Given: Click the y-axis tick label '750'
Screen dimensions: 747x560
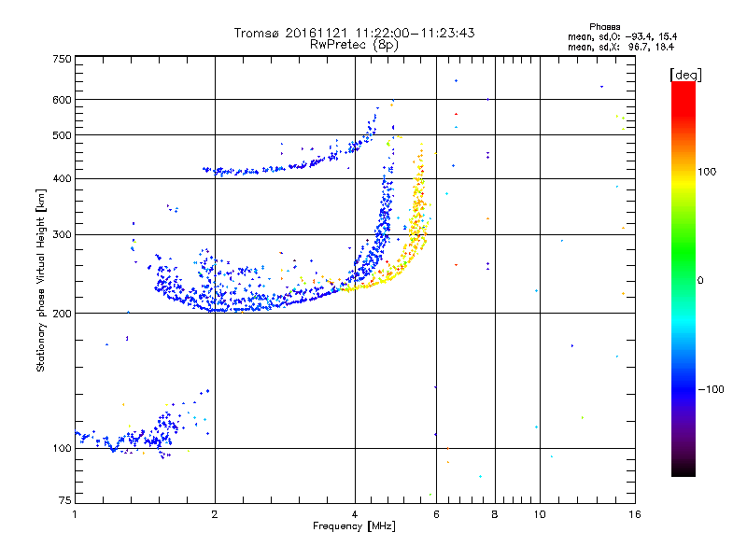Looking at the screenshot, I should pos(63,59).
